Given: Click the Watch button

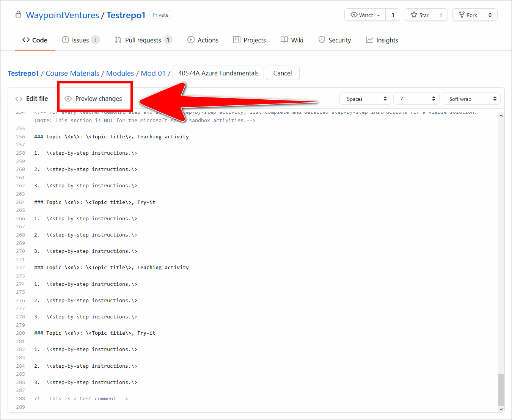Looking at the screenshot, I should pyautogui.click(x=365, y=15).
